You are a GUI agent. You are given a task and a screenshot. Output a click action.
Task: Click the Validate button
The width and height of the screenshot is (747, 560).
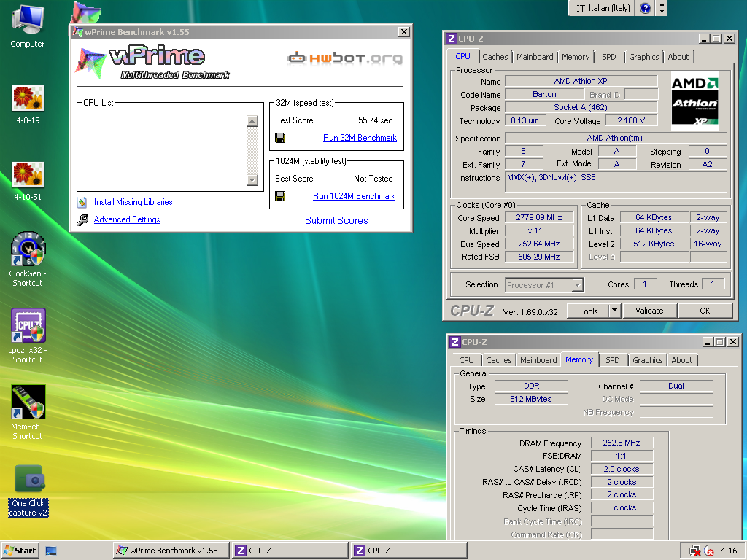[649, 311]
